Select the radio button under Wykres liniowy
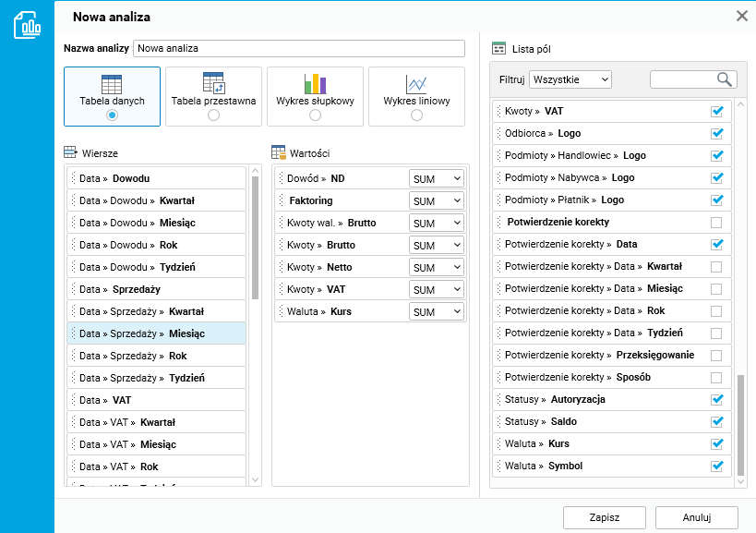Screen dimensions: 756x533 [x=416, y=115]
